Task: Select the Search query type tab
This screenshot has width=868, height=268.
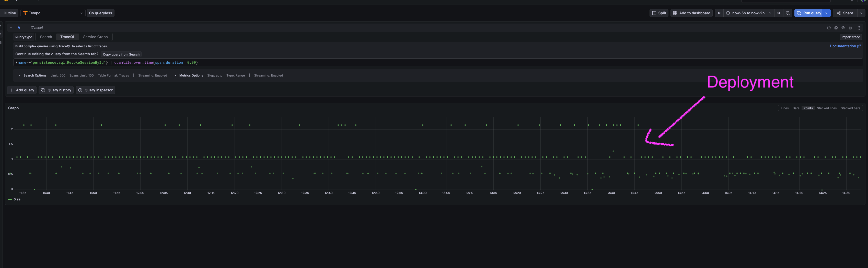Action: (x=46, y=37)
